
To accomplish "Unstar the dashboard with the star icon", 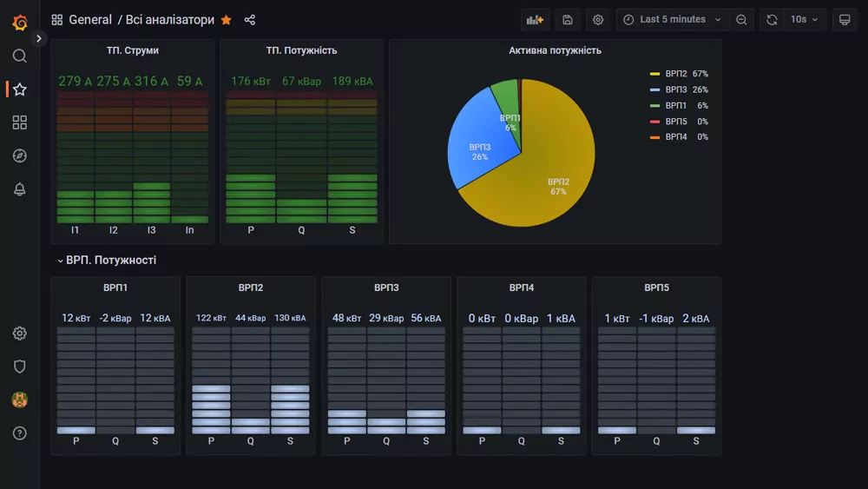I will click(226, 20).
